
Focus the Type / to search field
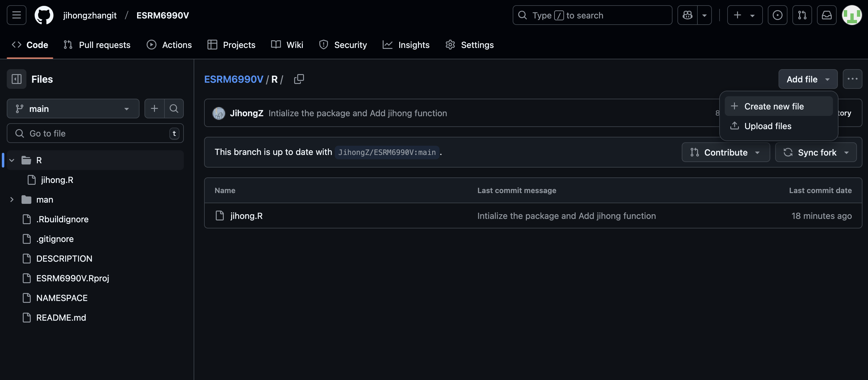[x=592, y=15]
